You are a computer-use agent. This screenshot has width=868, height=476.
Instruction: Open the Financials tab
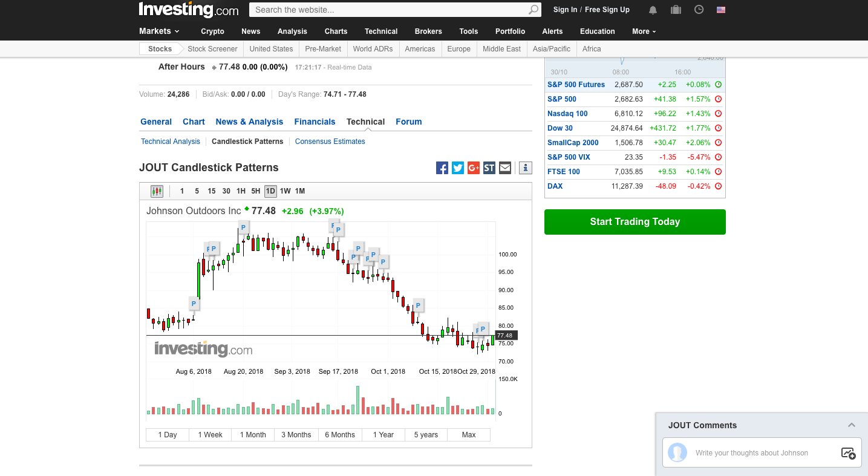315,122
